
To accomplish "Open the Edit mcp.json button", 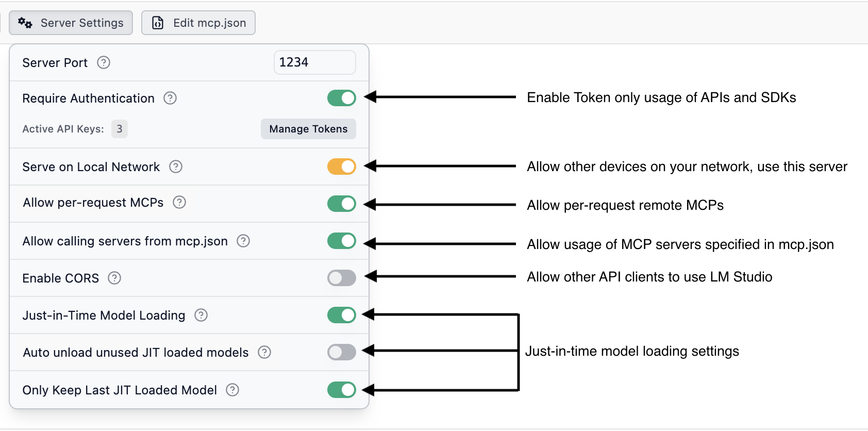I will point(198,23).
